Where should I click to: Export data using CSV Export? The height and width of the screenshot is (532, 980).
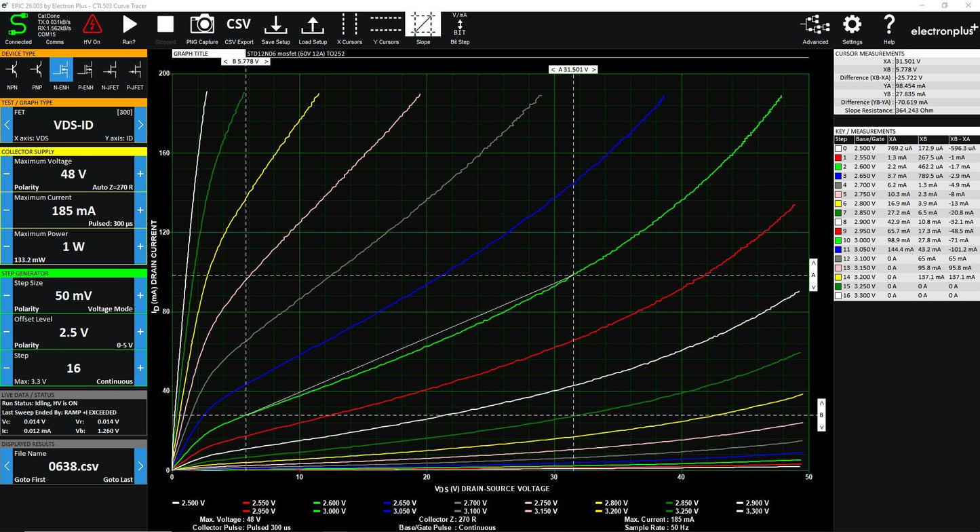click(239, 25)
